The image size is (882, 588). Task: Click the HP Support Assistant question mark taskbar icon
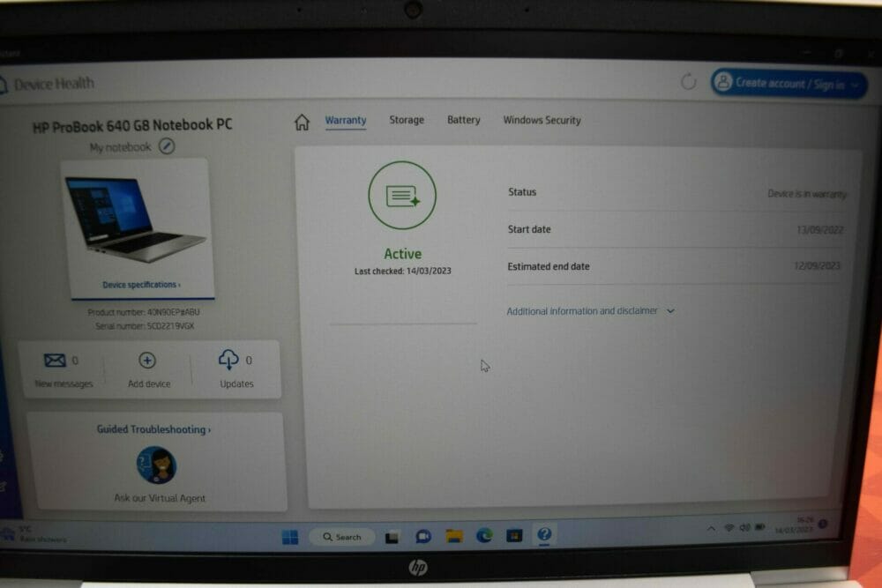point(544,534)
